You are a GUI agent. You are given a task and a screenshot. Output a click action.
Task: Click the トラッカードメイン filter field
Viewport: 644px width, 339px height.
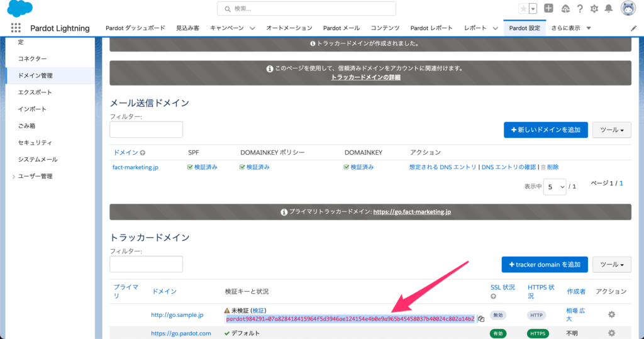[146, 264]
